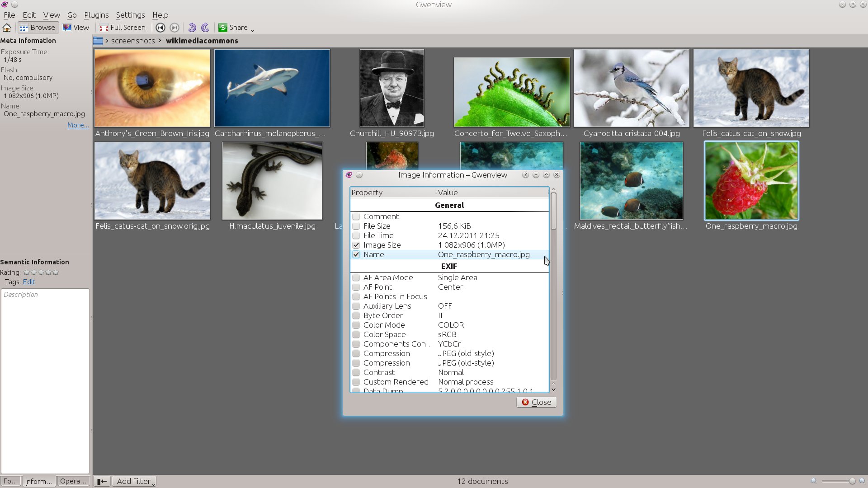868x488 pixels.
Task: Open the Share dropdown
Action: coord(236,28)
